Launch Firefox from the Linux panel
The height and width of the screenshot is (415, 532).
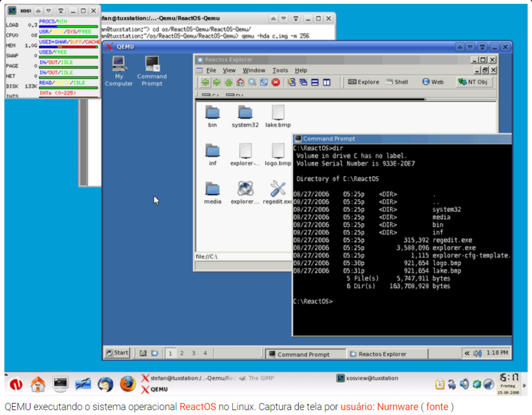(x=127, y=384)
